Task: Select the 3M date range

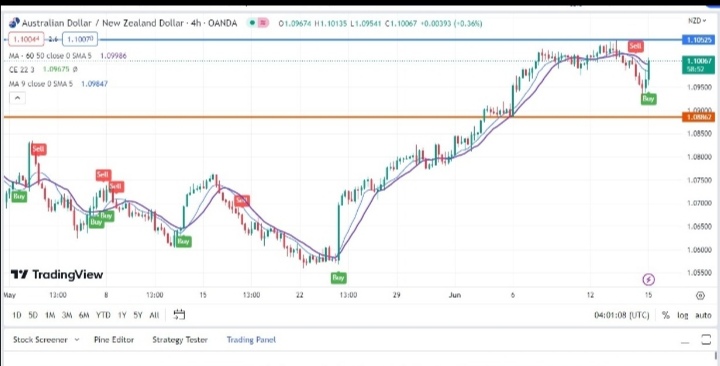Action: pyautogui.click(x=67, y=315)
